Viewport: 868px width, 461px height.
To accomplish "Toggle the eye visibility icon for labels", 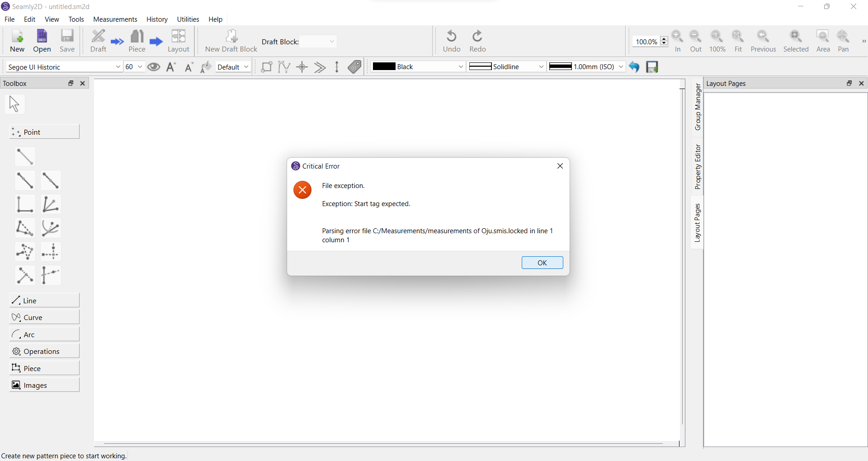I will (x=154, y=67).
